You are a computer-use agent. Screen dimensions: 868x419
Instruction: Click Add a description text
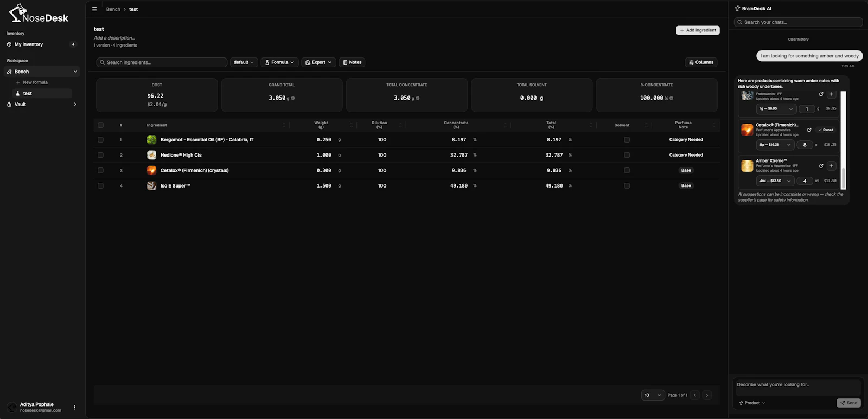(x=114, y=38)
